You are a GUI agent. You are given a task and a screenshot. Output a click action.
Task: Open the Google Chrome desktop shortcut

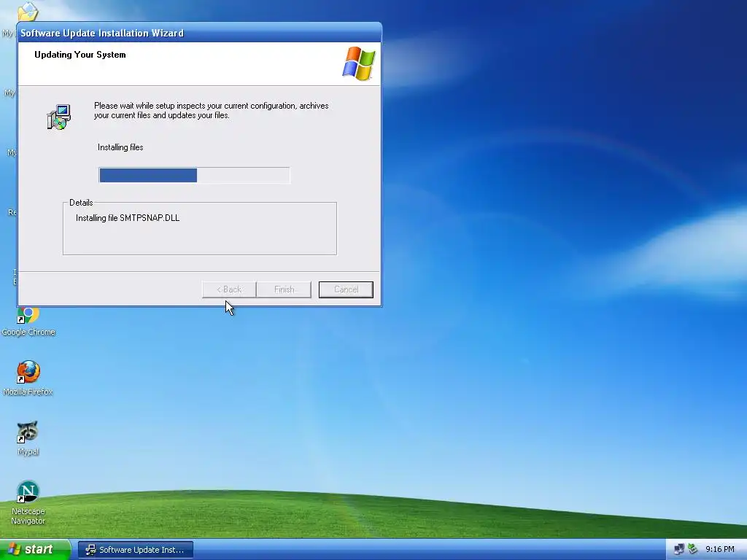pos(28,322)
